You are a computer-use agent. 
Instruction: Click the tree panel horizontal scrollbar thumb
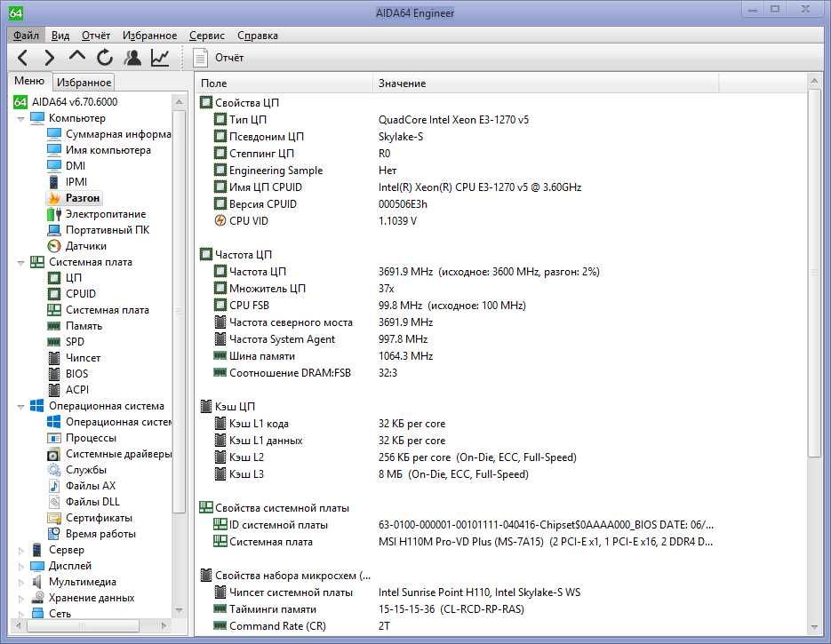pyautogui.click(x=84, y=625)
